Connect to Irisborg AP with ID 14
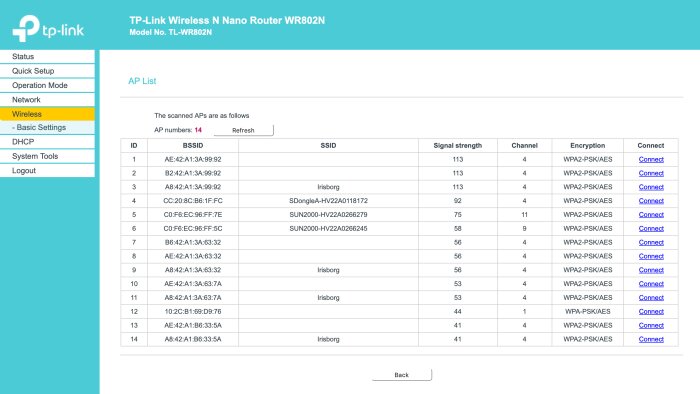The image size is (700, 394). pyautogui.click(x=651, y=339)
